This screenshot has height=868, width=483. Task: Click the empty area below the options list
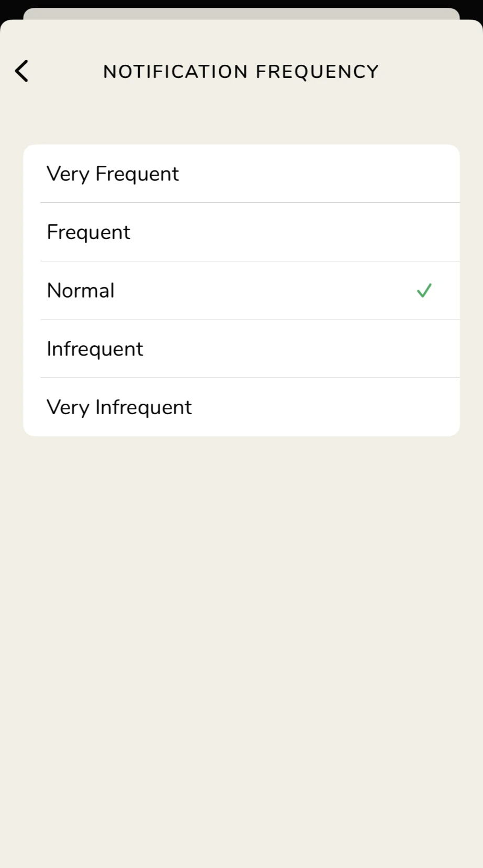tap(241, 627)
